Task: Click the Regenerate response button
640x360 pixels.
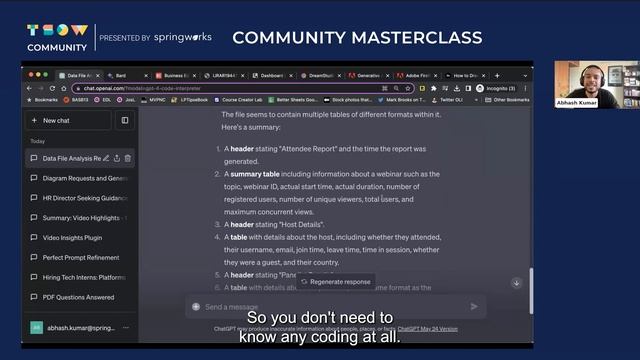Action: click(336, 282)
